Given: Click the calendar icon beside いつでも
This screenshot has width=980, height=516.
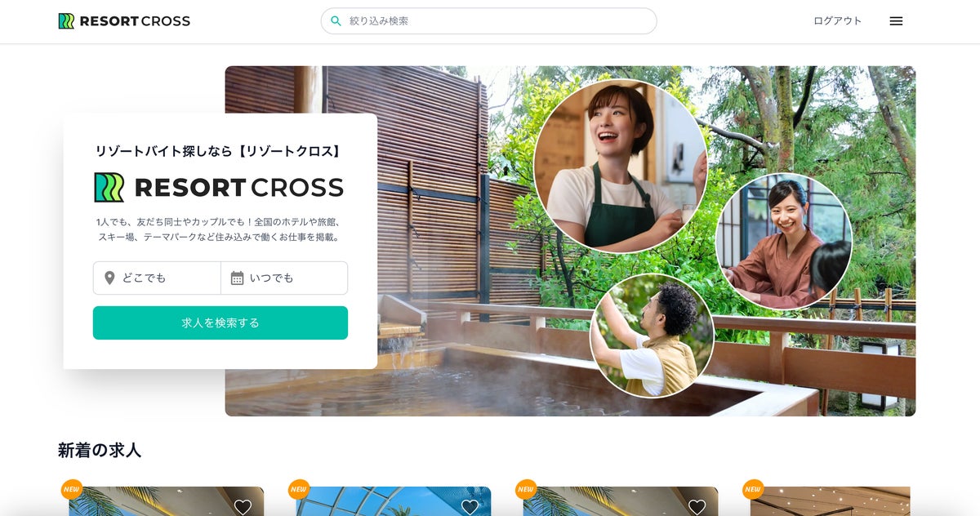Looking at the screenshot, I should tap(237, 278).
